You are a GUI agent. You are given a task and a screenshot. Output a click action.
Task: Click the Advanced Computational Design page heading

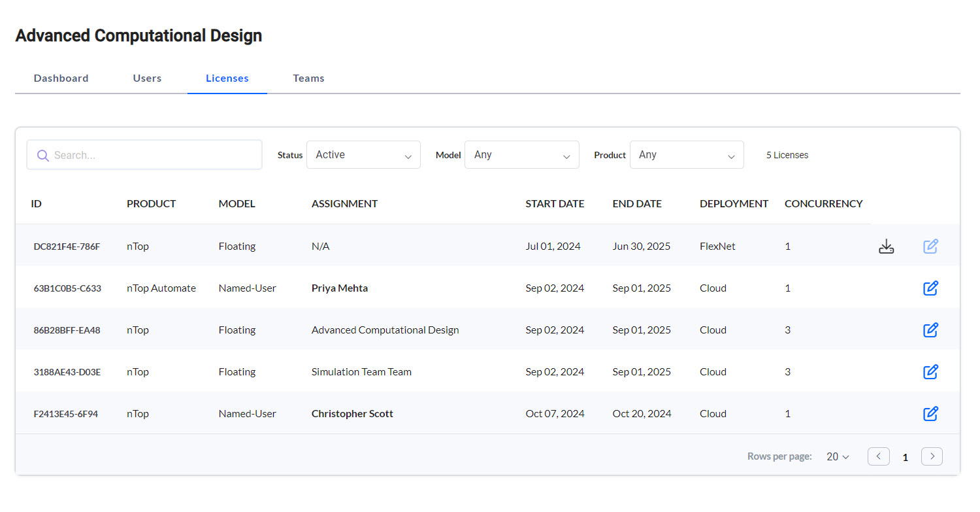139,35
